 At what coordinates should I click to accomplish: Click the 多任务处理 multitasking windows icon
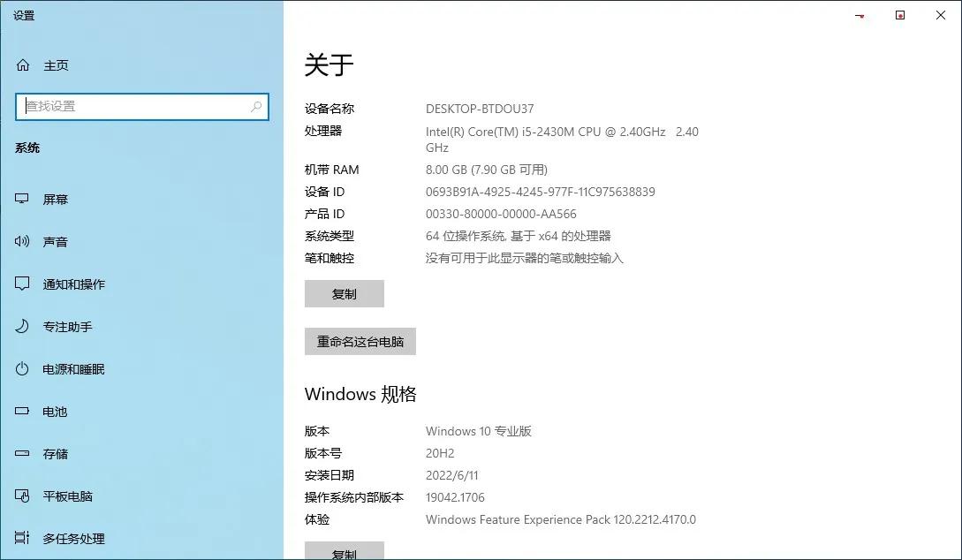tap(21, 538)
